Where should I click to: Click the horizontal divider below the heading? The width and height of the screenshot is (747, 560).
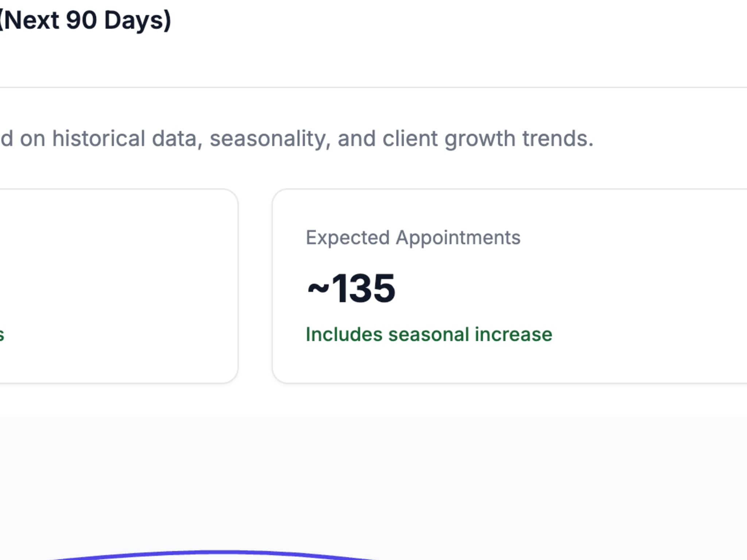365,87
